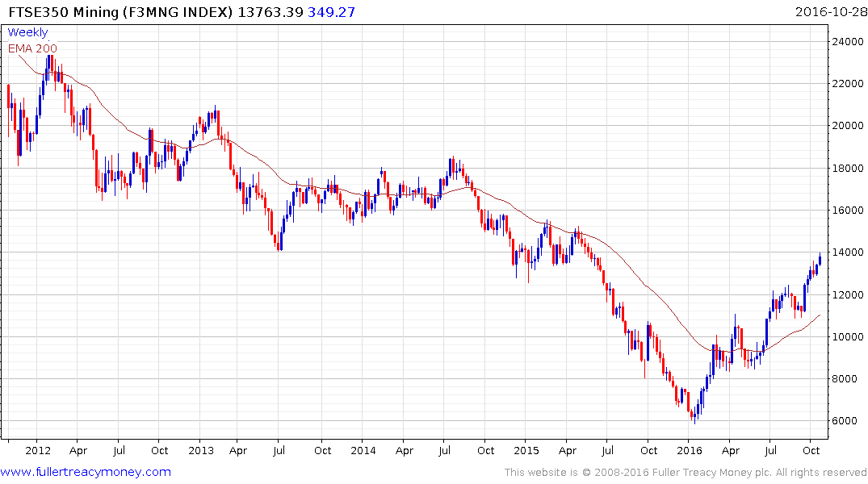Select the last price value 13763.39
The height and width of the screenshot is (484, 868).
click(270, 11)
